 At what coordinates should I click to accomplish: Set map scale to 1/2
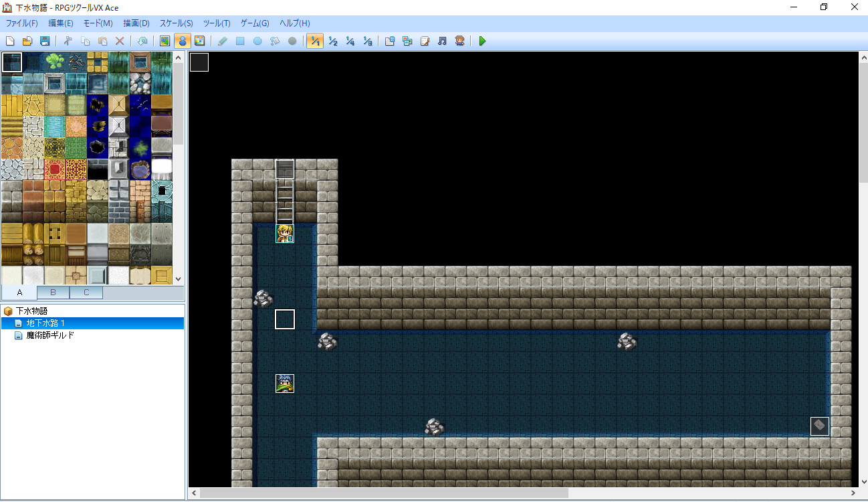333,41
